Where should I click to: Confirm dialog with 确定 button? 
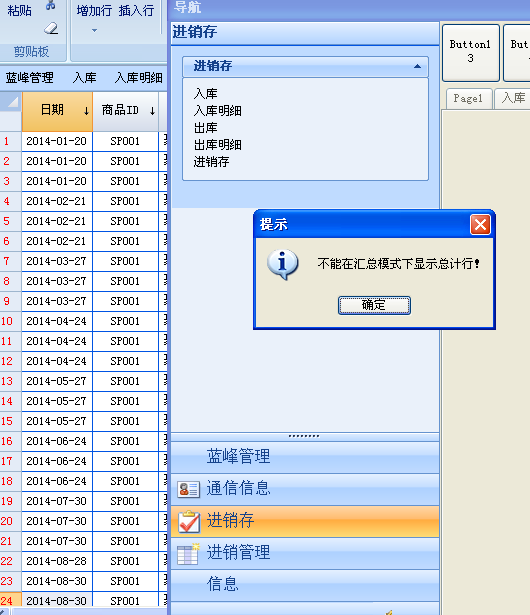(x=374, y=305)
